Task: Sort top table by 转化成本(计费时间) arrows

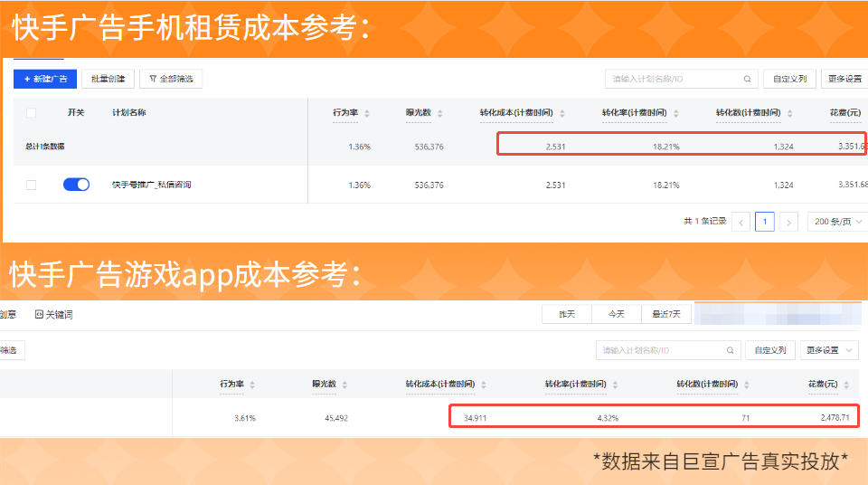Action: [x=561, y=113]
